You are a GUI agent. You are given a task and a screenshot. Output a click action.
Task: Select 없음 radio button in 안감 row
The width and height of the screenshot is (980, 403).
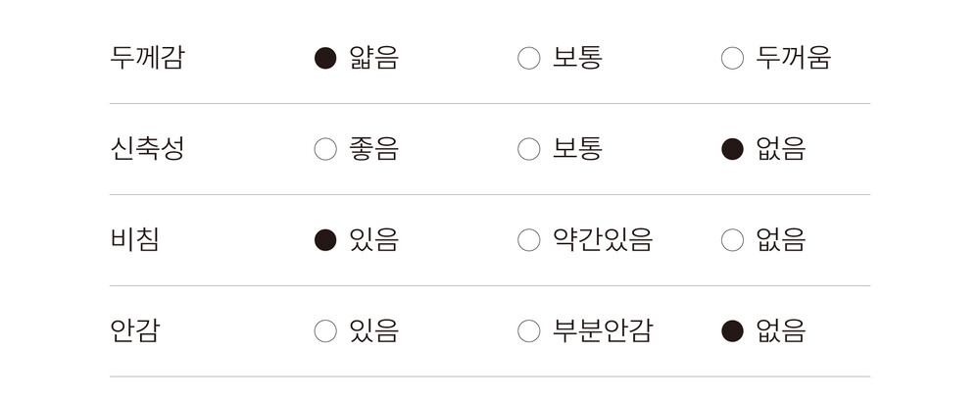[732, 331]
